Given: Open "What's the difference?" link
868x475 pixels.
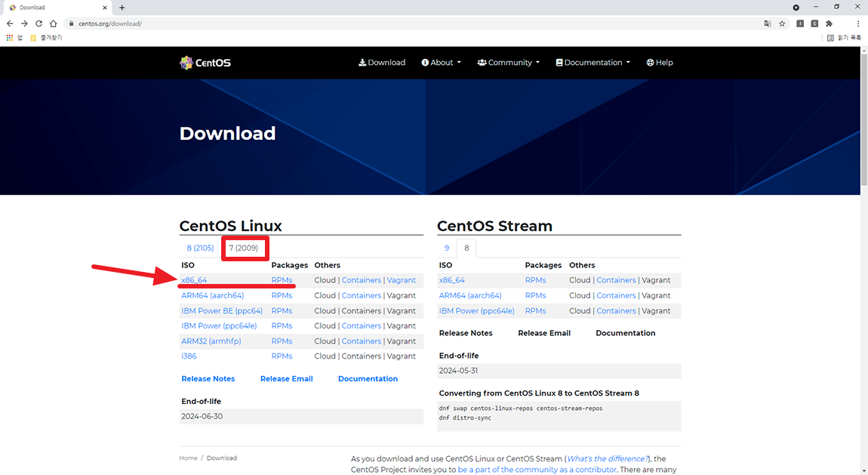Looking at the screenshot, I should click(608, 459).
